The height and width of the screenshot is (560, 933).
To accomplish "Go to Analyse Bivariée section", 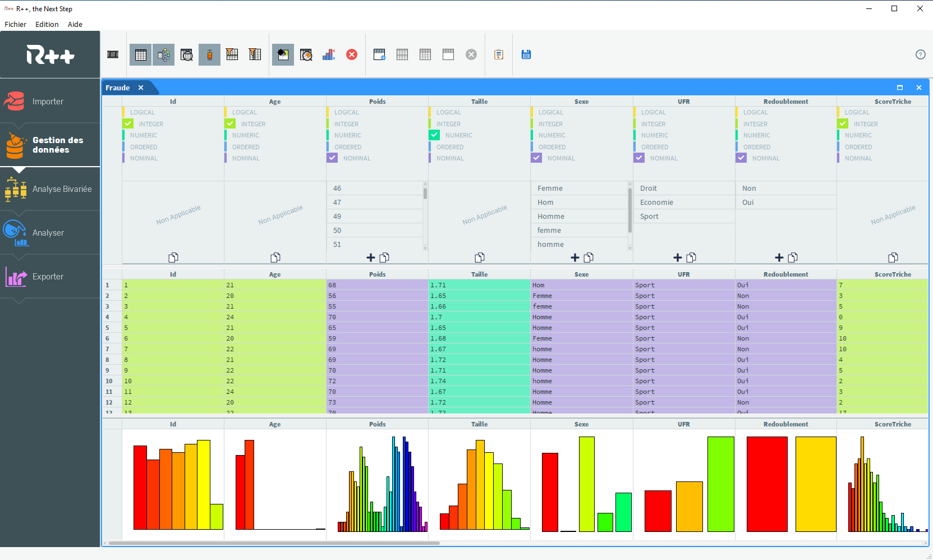I will click(62, 189).
